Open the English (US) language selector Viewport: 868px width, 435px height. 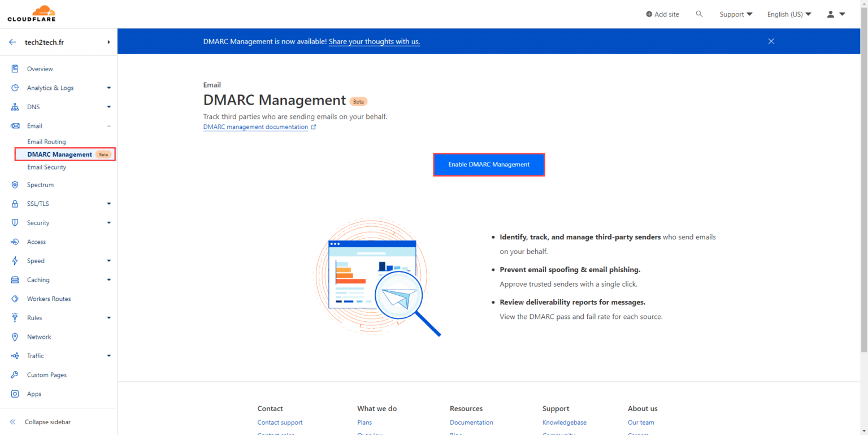coord(789,14)
